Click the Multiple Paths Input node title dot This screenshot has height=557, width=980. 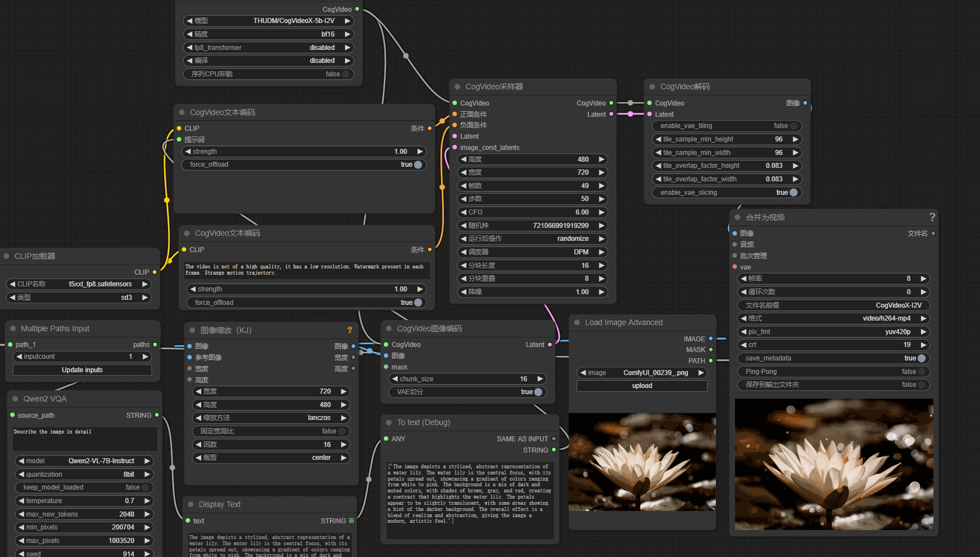[x=13, y=329]
